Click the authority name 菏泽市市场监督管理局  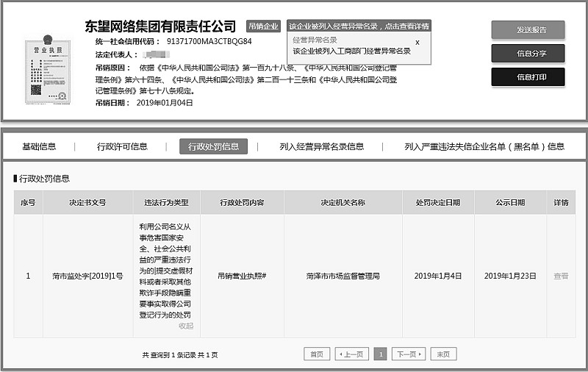click(x=343, y=276)
